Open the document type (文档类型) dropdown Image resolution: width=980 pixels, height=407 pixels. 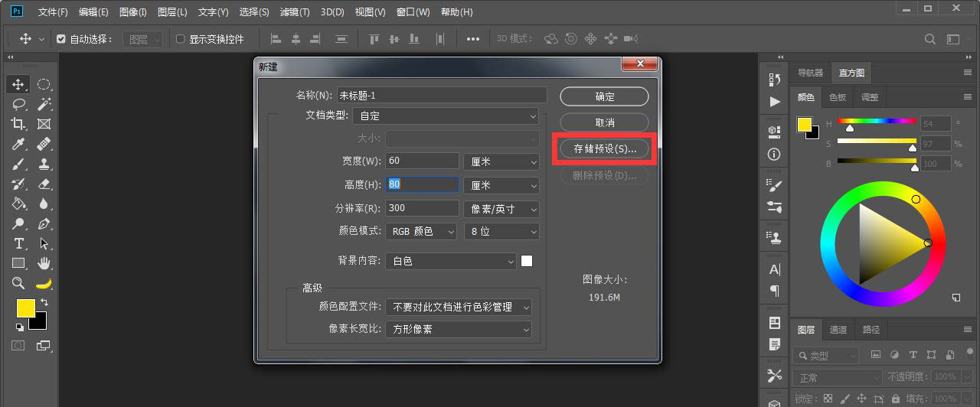tap(446, 116)
